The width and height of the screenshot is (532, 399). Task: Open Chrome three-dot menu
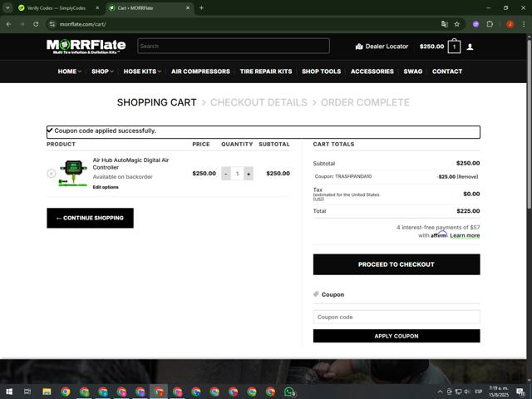coord(524,24)
